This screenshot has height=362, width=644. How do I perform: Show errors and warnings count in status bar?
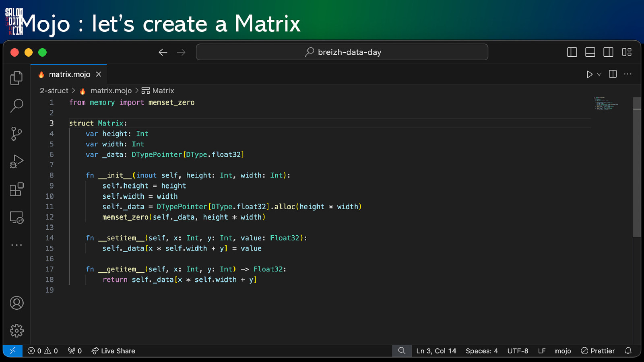(43, 351)
